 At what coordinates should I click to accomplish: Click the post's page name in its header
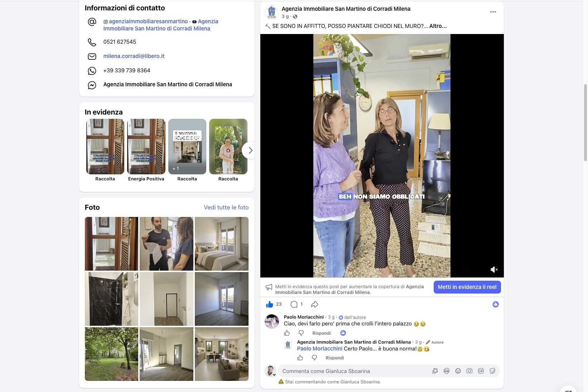click(346, 9)
